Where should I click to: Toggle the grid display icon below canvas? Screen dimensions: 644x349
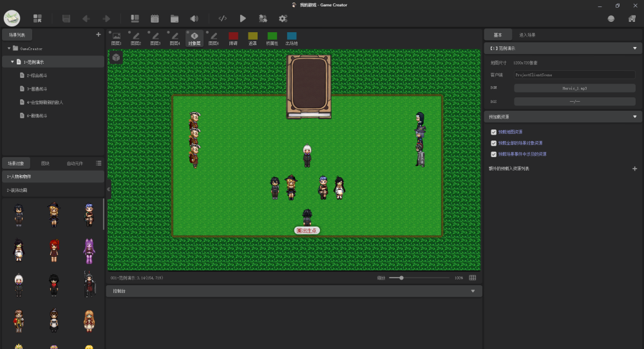point(473,278)
